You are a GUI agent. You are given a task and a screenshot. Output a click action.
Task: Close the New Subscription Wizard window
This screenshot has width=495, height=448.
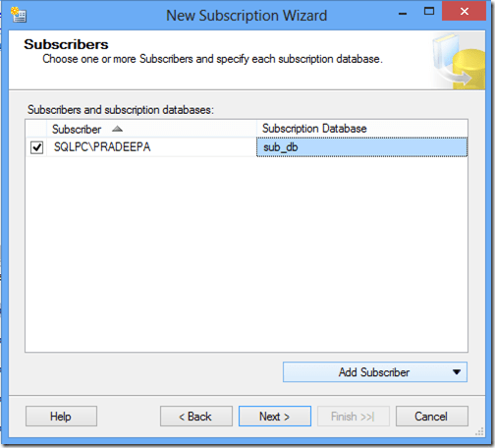464,12
